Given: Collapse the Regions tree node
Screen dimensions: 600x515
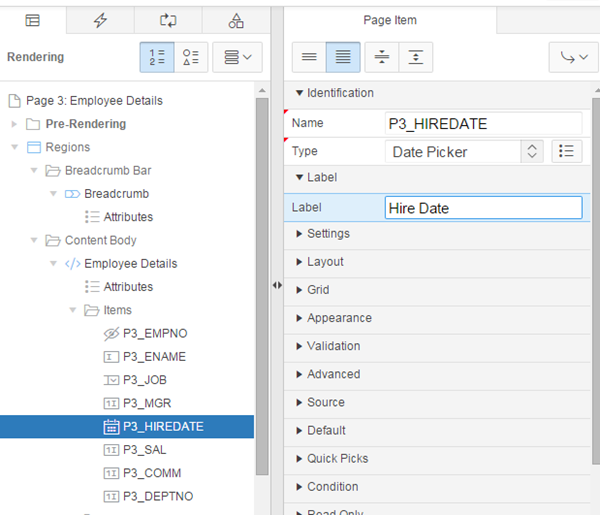Looking at the screenshot, I should [15, 147].
